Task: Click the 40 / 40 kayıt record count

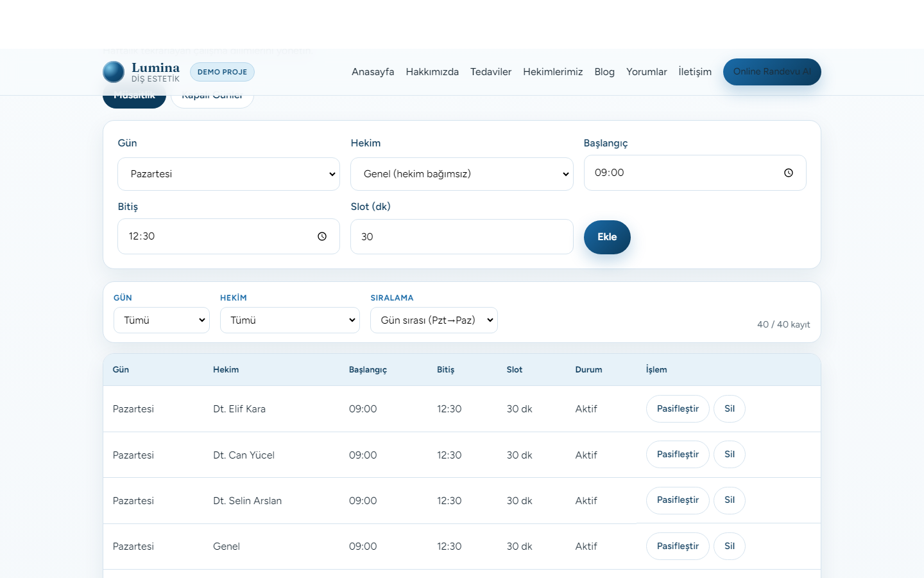Action: point(783,324)
